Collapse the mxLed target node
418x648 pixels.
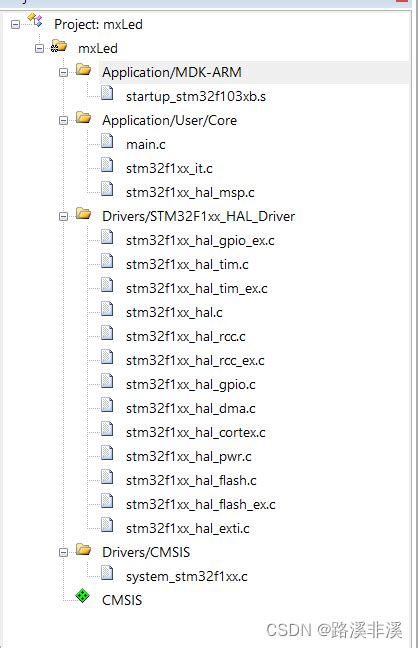39,49
